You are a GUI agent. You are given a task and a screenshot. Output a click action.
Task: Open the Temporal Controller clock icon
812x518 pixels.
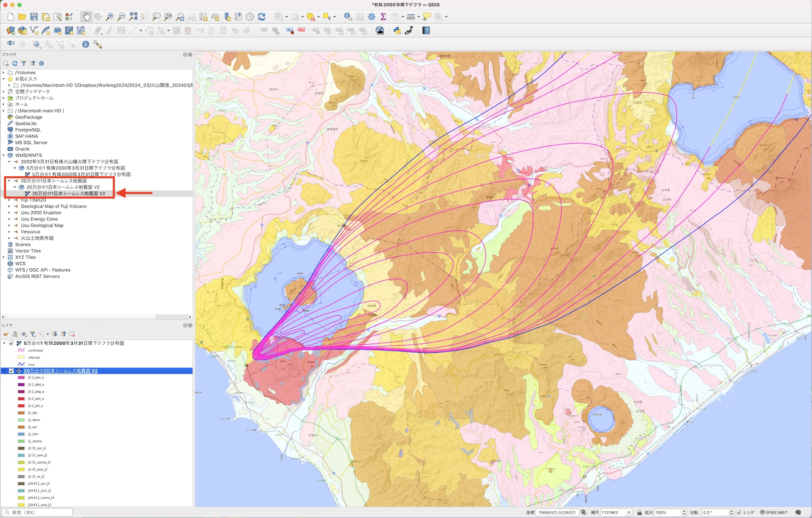250,17
